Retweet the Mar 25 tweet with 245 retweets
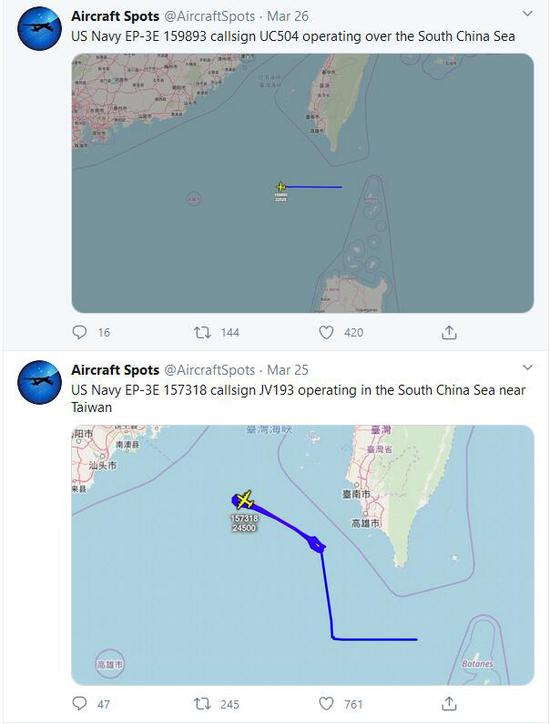The width and height of the screenshot is (550, 724). tap(202, 704)
